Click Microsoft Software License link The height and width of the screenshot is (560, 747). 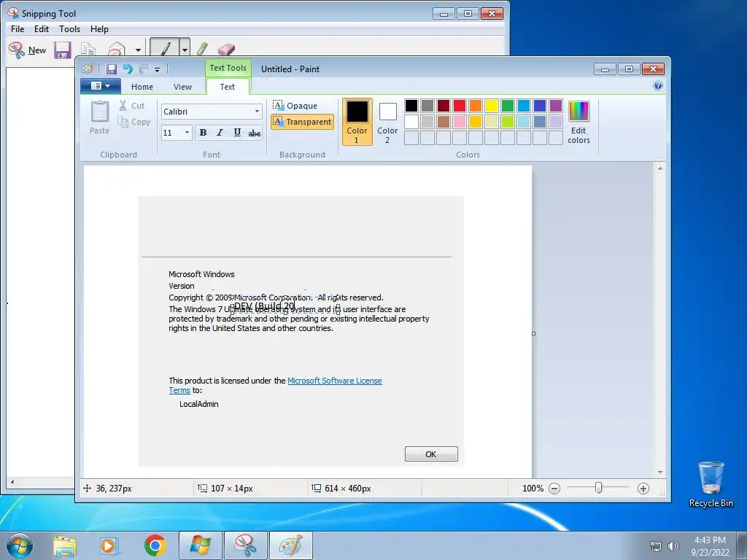click(x=334, y=381)
